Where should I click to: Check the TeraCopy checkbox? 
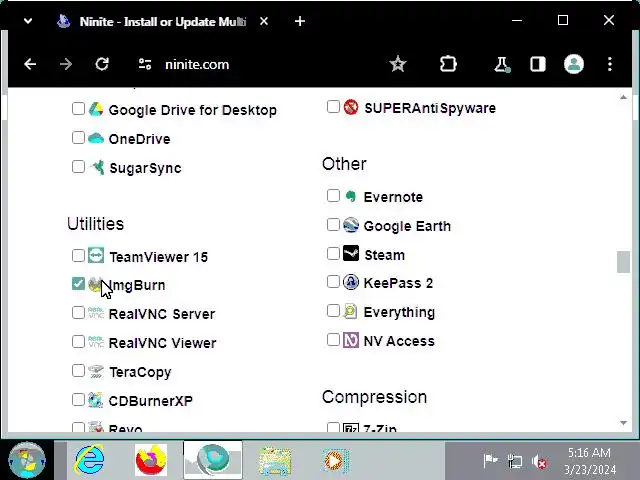78,371
